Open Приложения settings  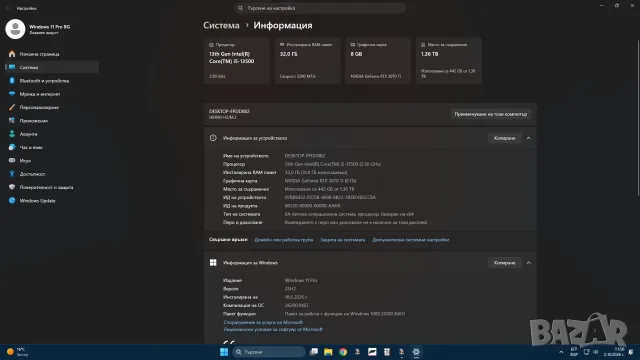33,121
